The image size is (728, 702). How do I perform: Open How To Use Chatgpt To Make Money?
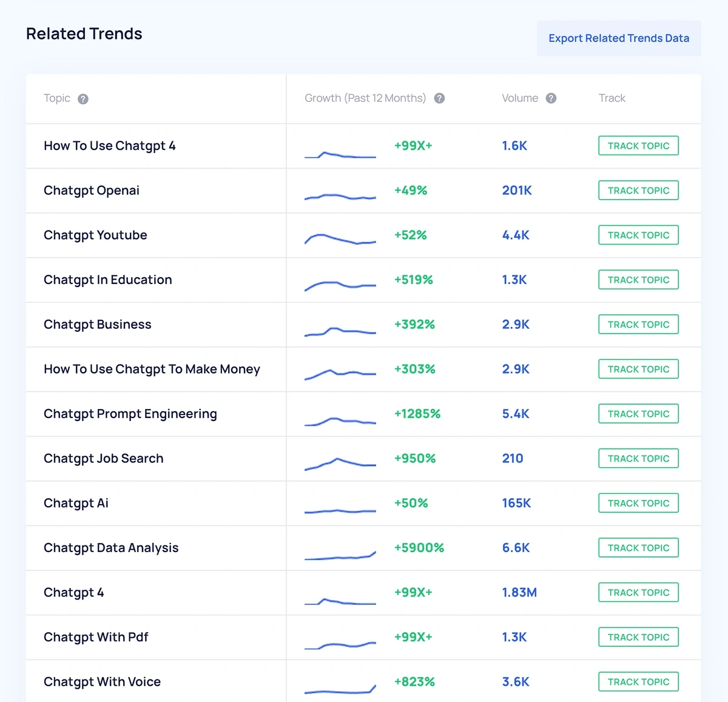pos(152,369)
